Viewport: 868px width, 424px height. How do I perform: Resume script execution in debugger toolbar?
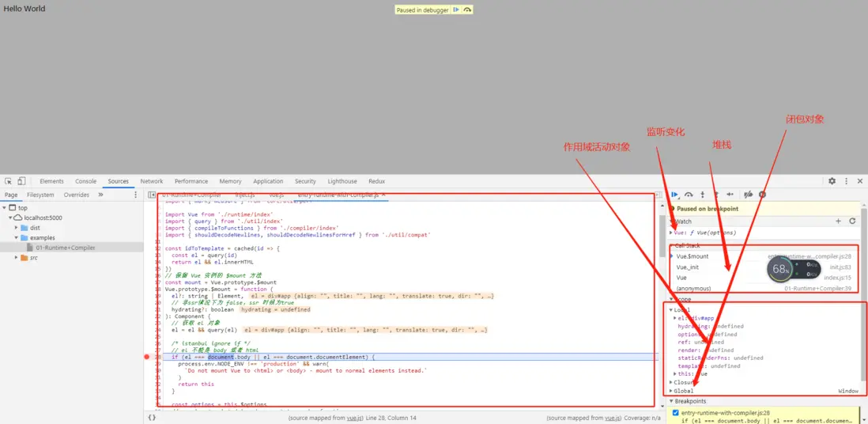tap(675, 195)
